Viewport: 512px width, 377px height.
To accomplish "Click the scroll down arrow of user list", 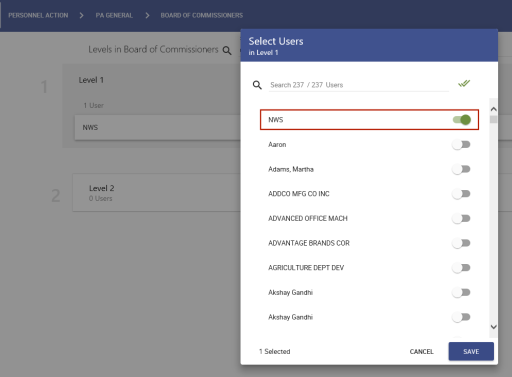I will (494, 327).
